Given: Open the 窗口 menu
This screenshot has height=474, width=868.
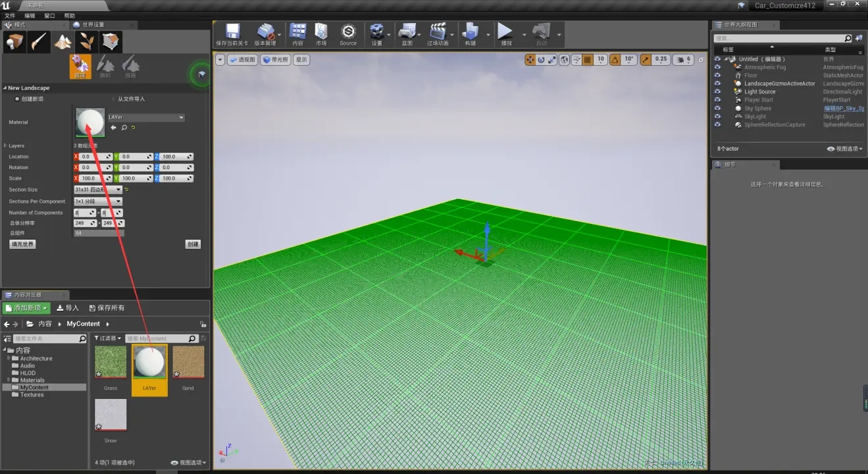Looking at the screenshot, I should [x=49, y=15].
